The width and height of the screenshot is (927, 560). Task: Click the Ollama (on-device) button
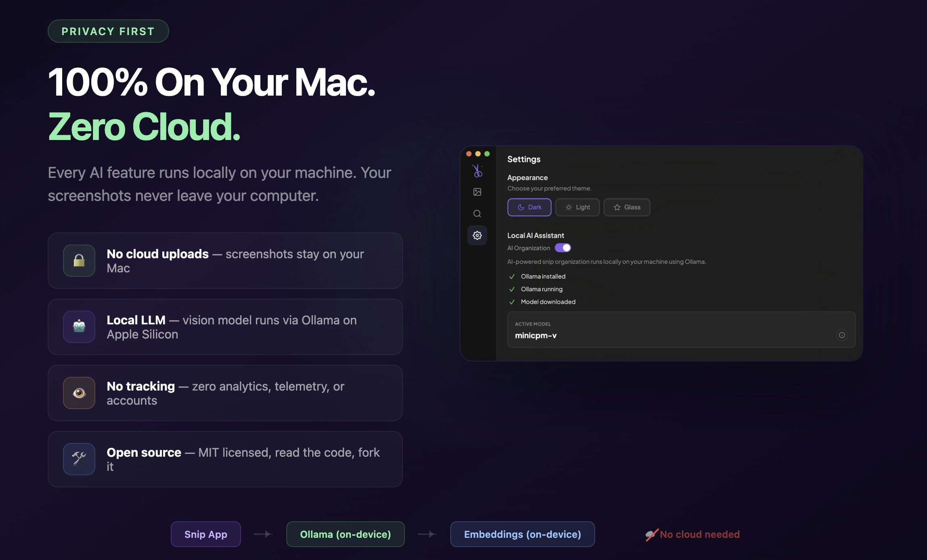pos(345,534)
